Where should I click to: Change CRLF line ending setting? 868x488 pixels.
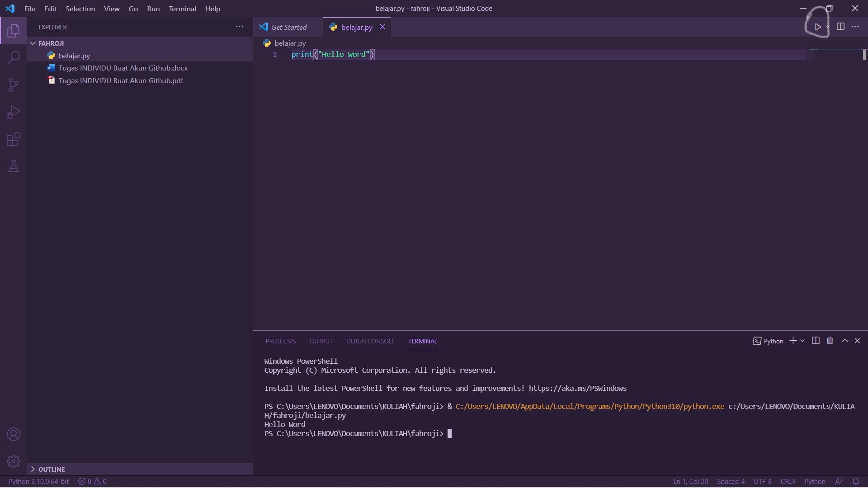[x=788, y=481]
